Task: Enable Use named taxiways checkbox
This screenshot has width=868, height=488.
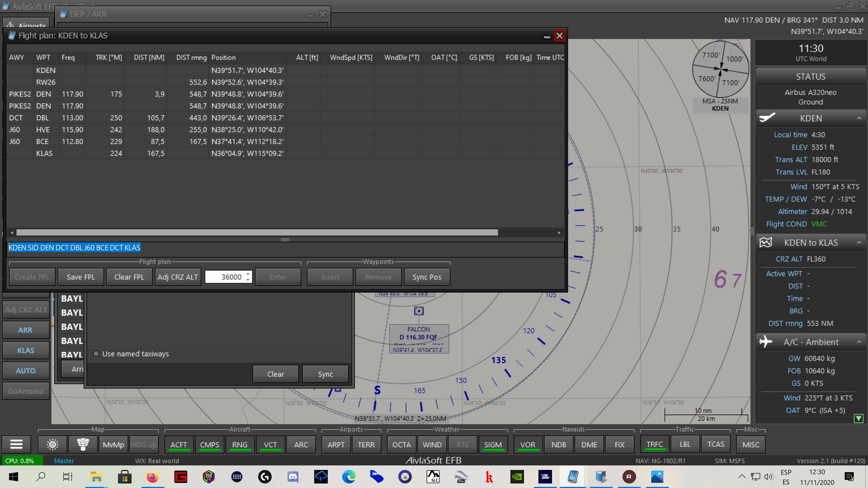Action: (x=96, y=354)
